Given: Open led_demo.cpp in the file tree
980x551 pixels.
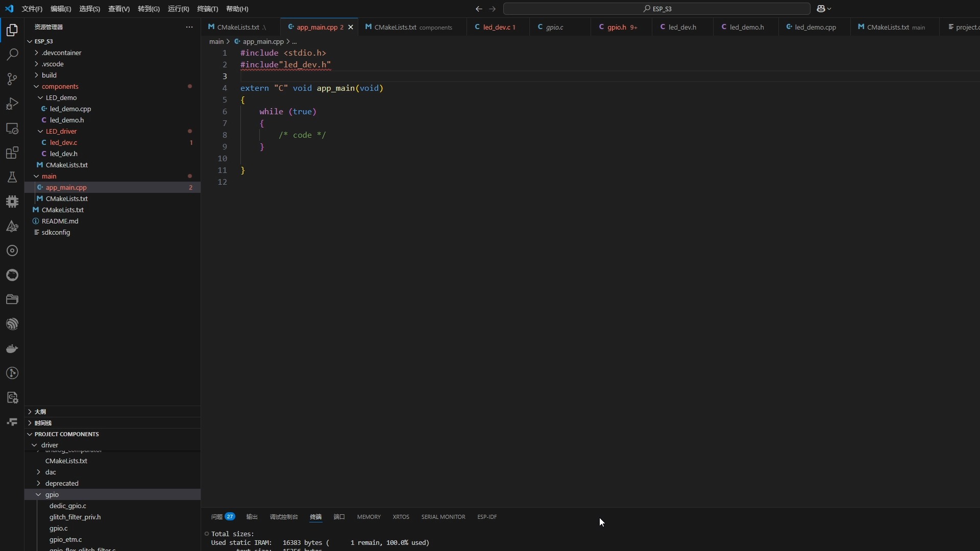Looking at the screenshot, I should [x=70, y=109].
